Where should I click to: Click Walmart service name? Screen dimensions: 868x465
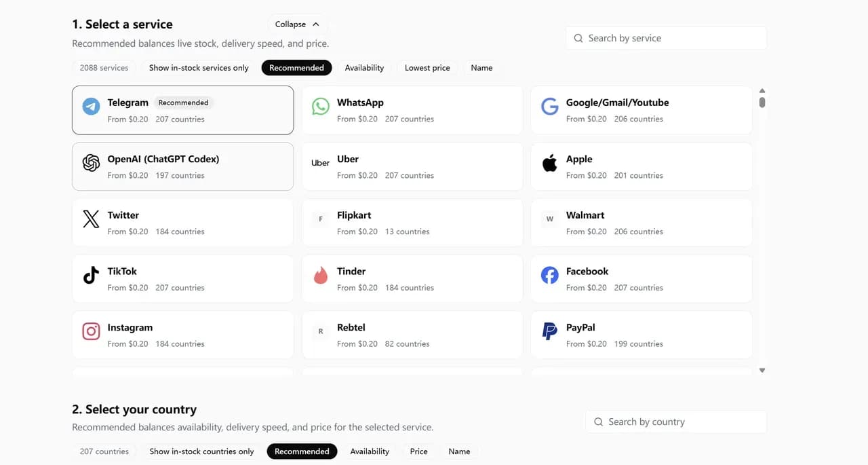point(585,215)
